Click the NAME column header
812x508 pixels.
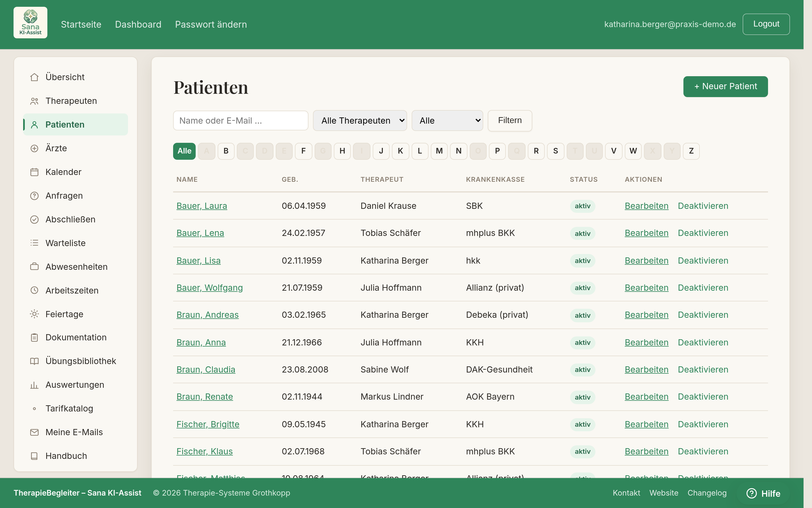[x=187, y=179]
